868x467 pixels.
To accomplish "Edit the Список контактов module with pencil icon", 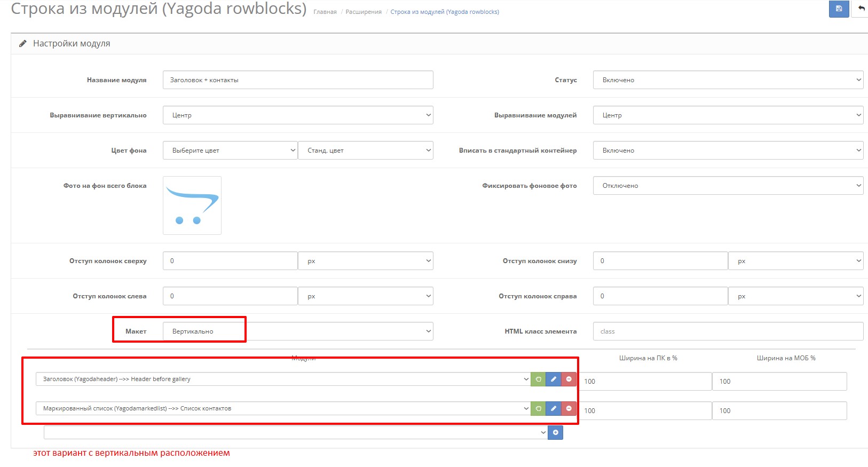I will pos(554,408).
